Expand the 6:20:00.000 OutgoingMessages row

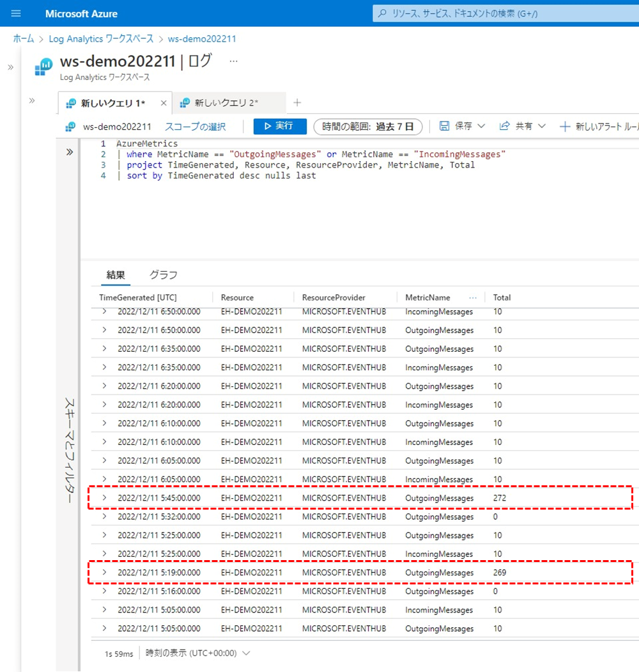point(105,386)
